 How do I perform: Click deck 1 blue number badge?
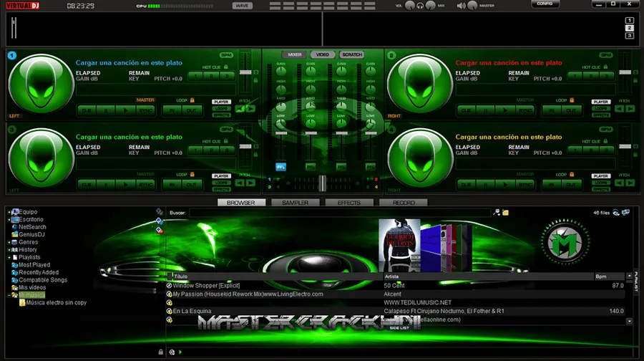tap(12, 55)
